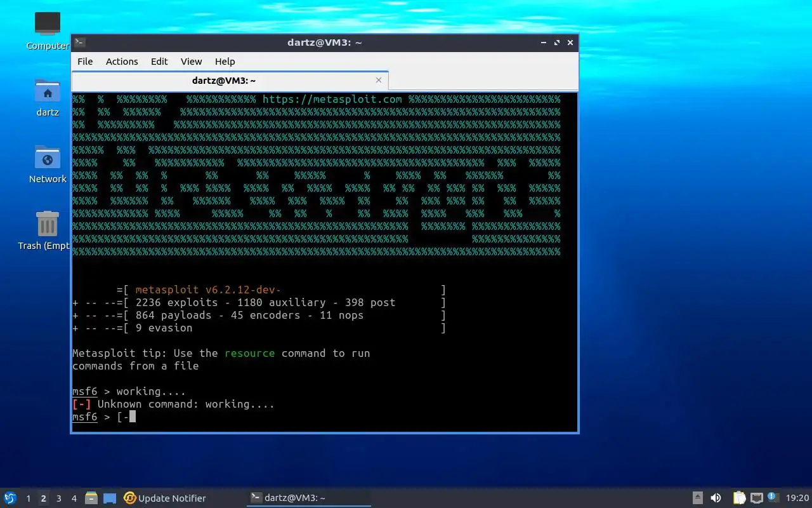Open the Network desktop icon

coord(48,164)
